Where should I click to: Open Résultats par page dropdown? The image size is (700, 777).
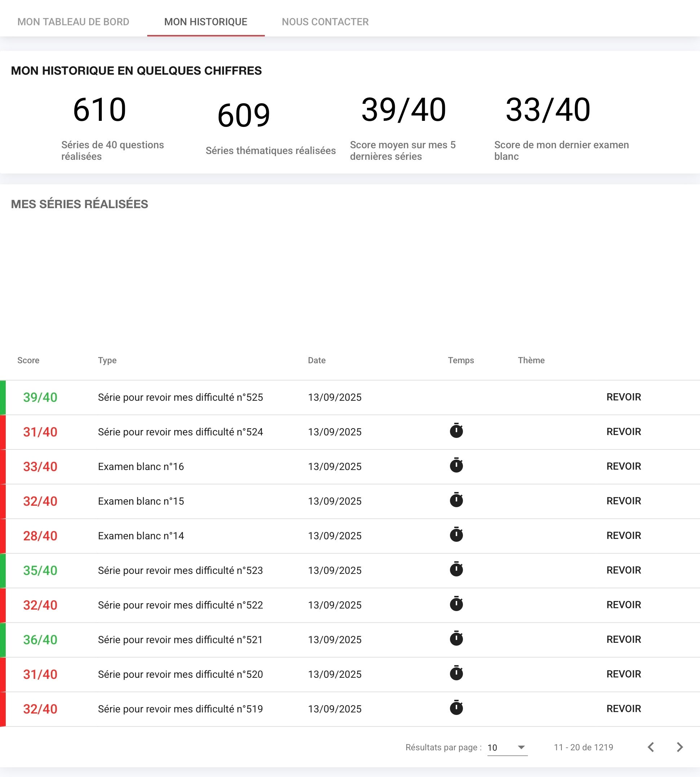[x=507, y=747]
